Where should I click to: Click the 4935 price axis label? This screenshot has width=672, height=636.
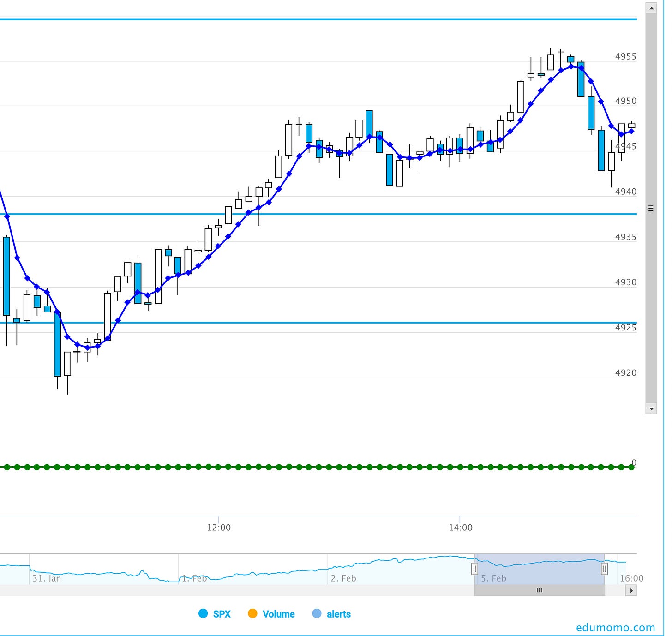coord(625,237)
